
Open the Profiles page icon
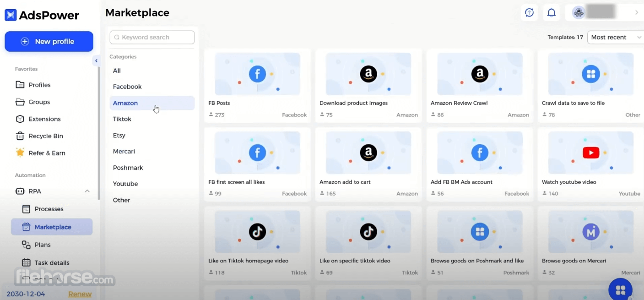[x=20, y=85]
